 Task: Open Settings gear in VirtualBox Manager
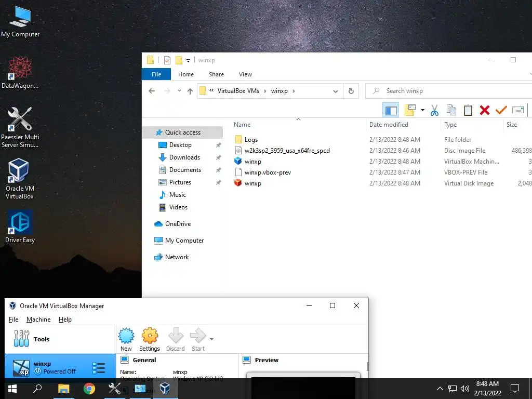coord(149,339)
